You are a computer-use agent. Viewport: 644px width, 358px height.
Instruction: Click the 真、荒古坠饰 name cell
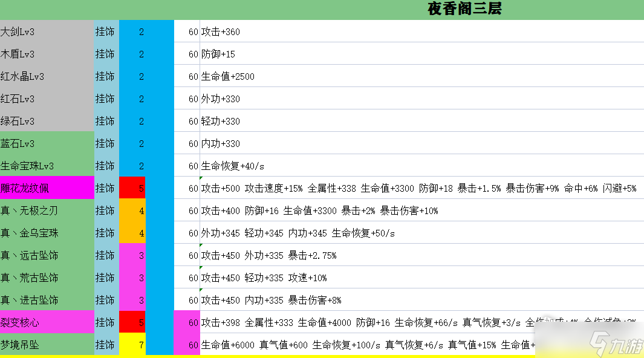(47, 278)
